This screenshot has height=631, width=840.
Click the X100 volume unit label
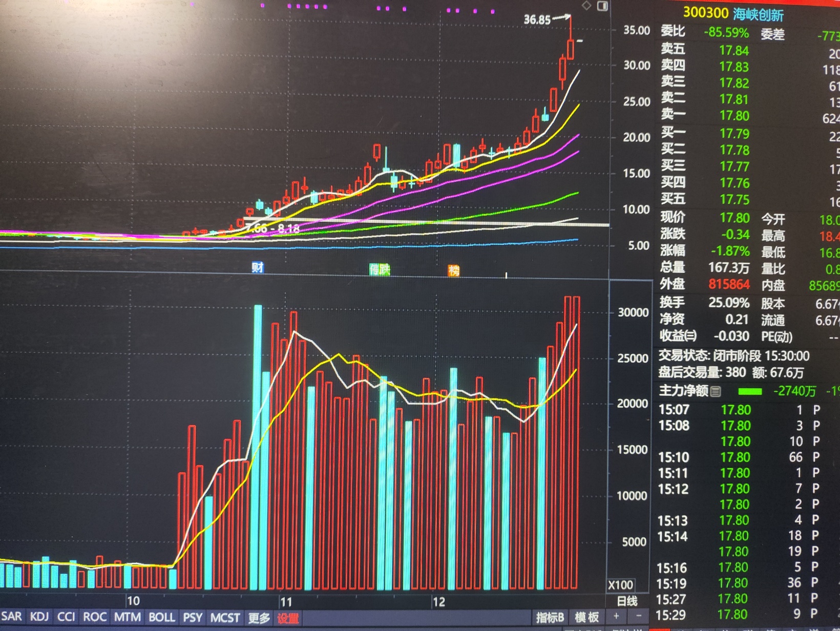pyautogui.click(x=621, y=585)
